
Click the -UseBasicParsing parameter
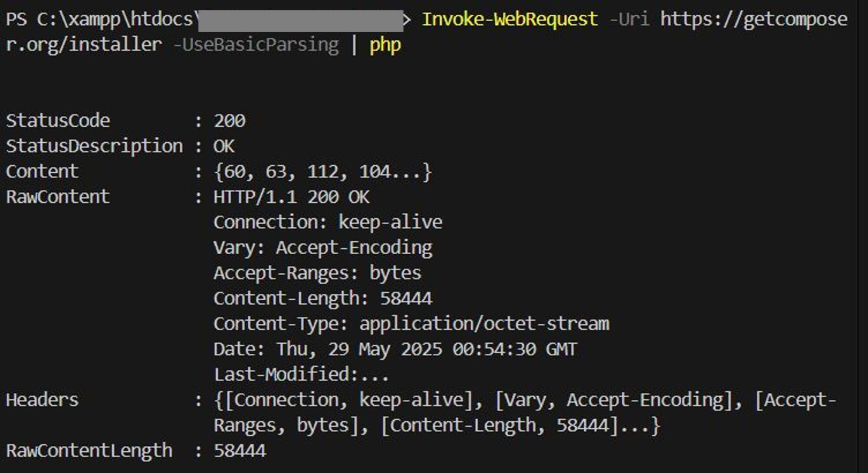[256, 46]
